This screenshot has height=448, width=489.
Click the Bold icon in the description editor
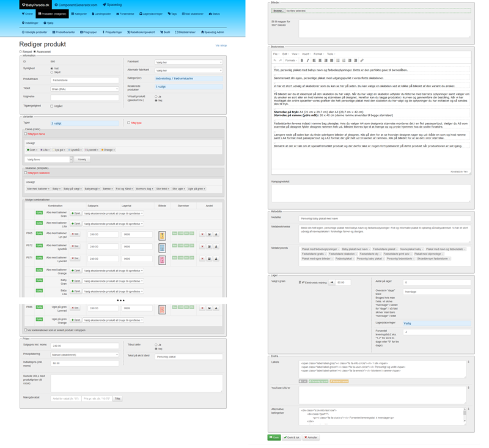(x=301, y=61)
